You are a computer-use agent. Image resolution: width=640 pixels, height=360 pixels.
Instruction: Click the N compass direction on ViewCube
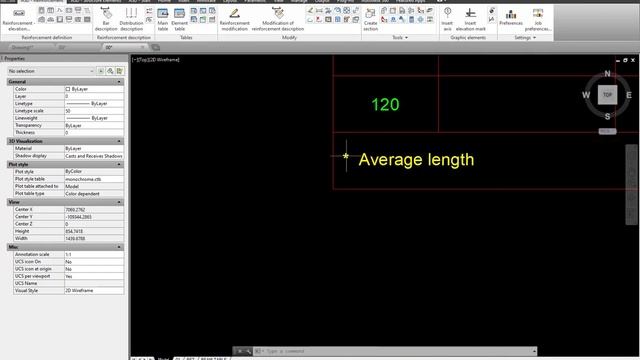click(607, 74)
